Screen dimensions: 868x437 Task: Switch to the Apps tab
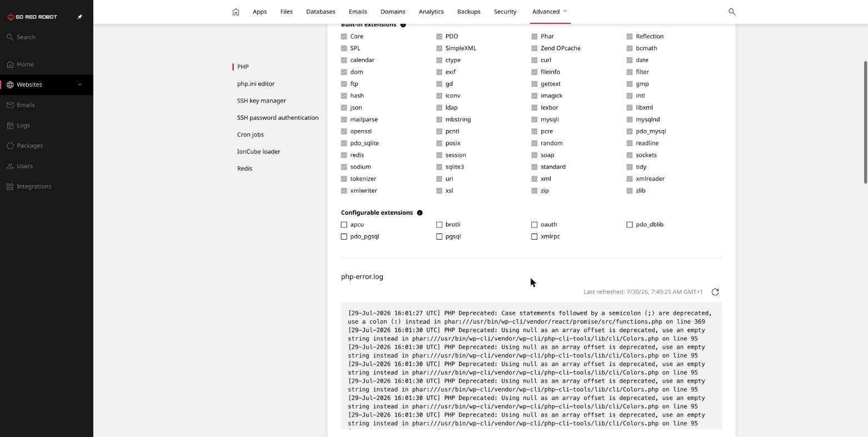pos(260,12)
